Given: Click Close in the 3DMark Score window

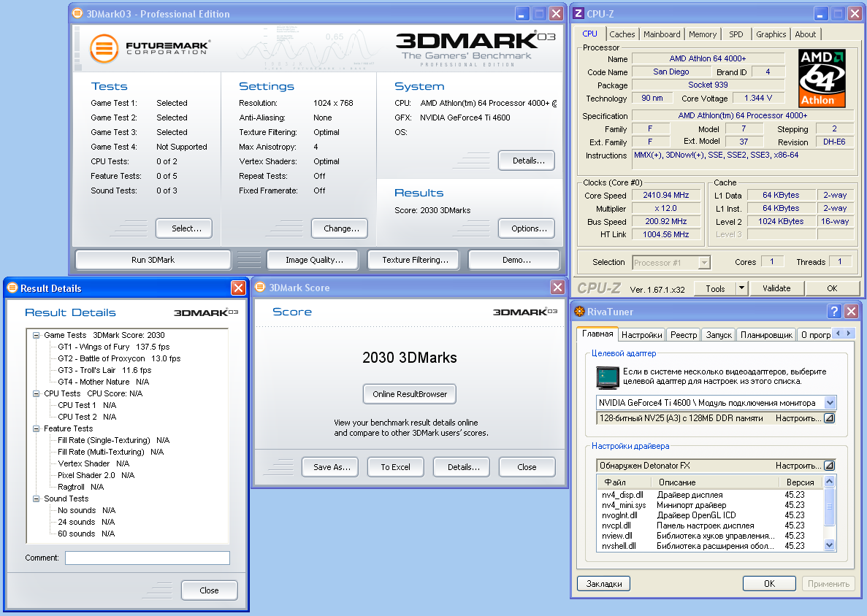Looking at the screenshot, I should 527,467.
